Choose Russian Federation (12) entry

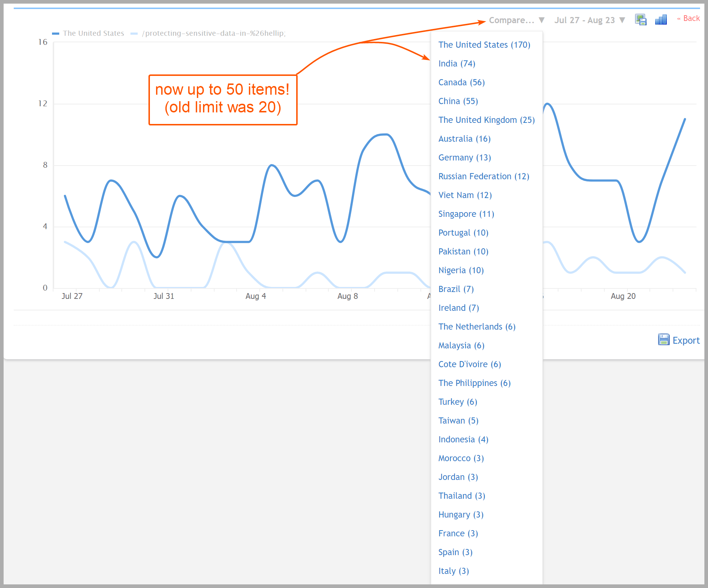pos(484,176)
